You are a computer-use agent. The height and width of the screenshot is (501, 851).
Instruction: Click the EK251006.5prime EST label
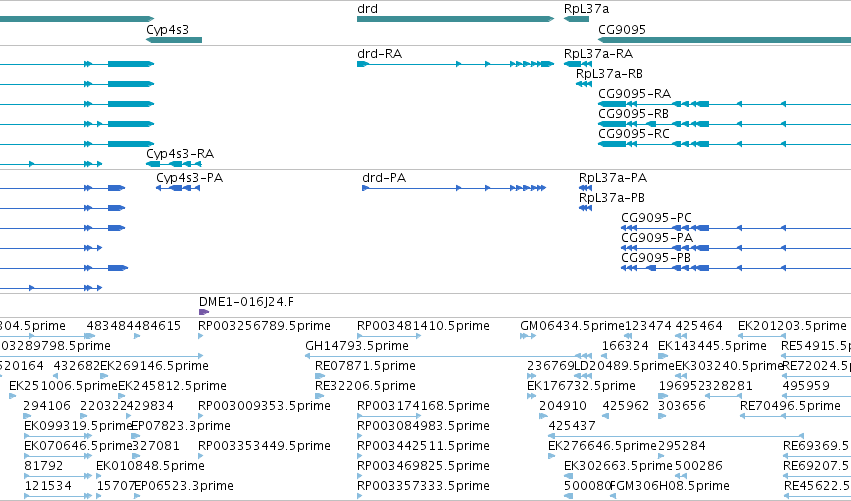click(x=63, y=386)
